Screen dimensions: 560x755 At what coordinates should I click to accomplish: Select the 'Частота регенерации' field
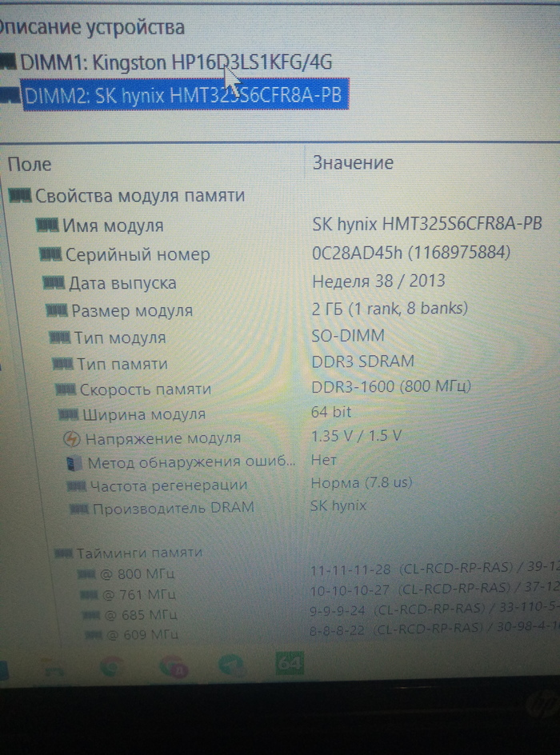[169, 485]
